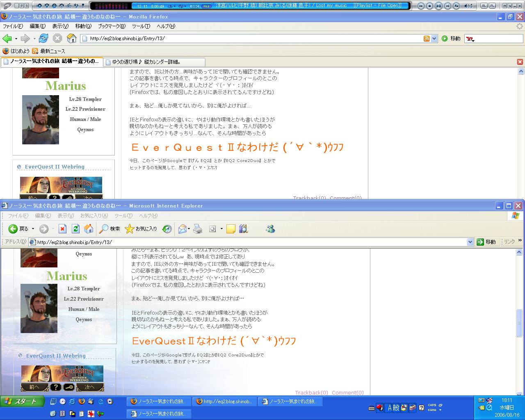This screenshot has width=525, height=420.
Task: Click the IE vertical scrollbar thumb
Action: coord(520,323)
